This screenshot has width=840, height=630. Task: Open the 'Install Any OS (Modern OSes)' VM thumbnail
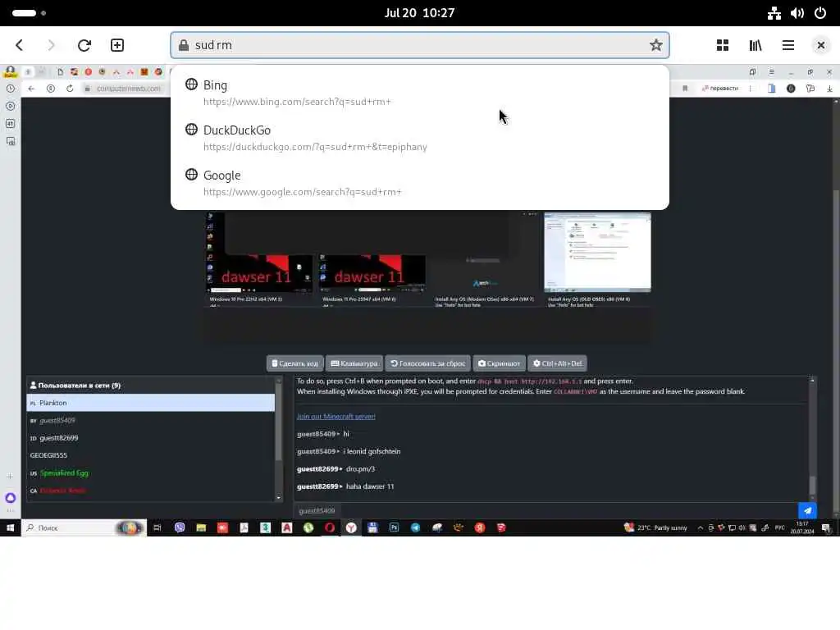pyautogui.click(x=485, y=259)
